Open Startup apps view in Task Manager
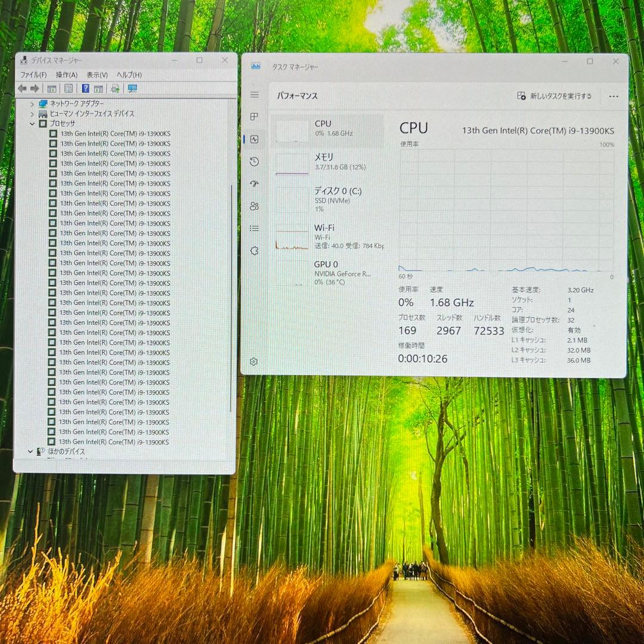The image size is (644, 644). pos(254,184)
